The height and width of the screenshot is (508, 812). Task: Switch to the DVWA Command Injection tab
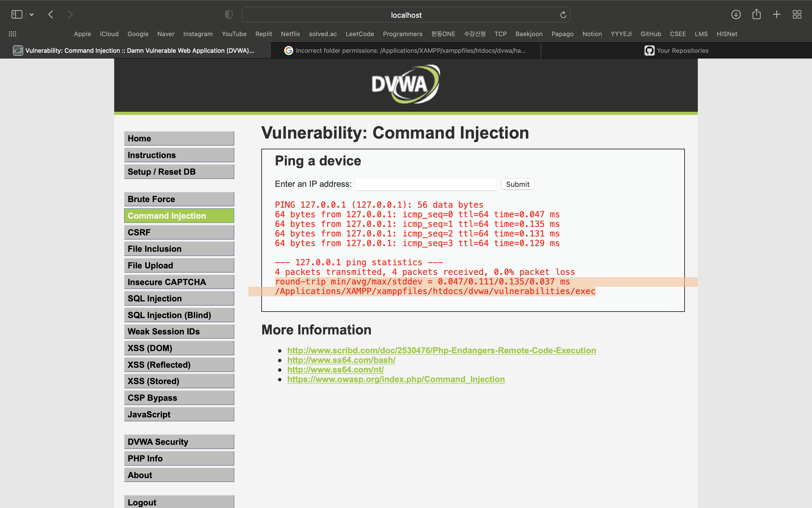135,51
